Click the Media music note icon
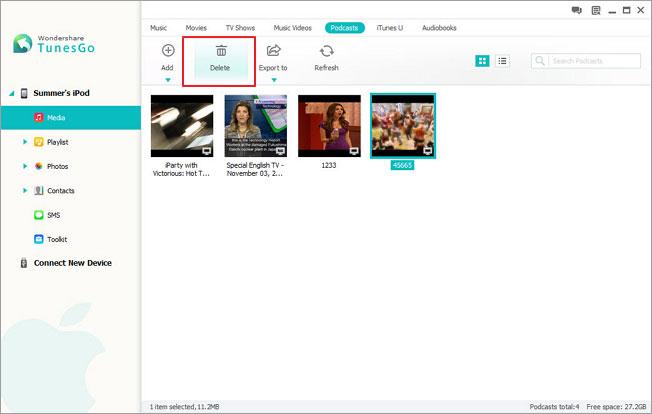Screen dimensions: 652x414 click(39, 118)
